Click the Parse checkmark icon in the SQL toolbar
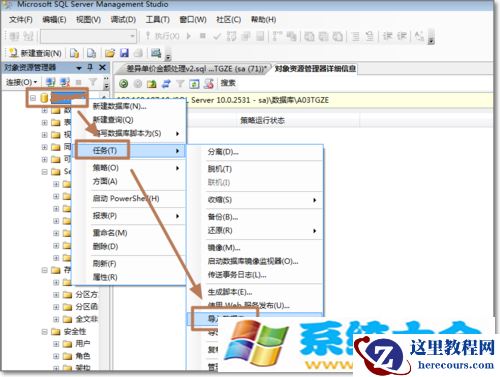Screen dimensions: 500x377 (x=217, y=36)
